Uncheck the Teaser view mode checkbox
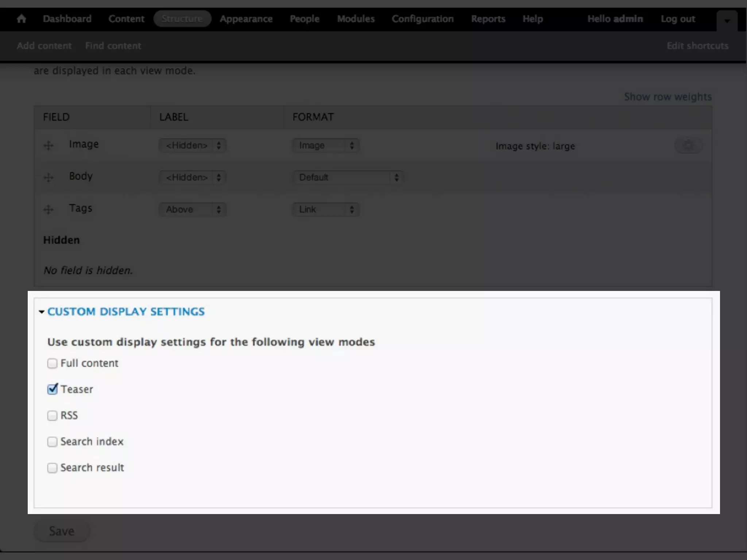 point(53,389)
